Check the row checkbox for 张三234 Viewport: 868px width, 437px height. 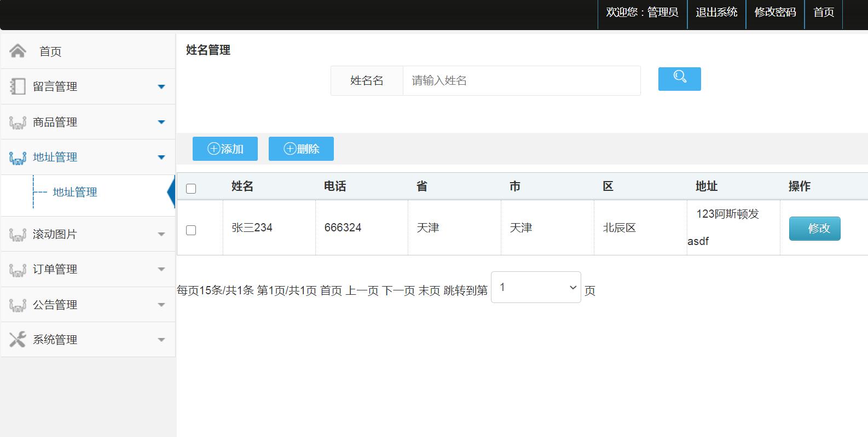[x=191, y=230]
